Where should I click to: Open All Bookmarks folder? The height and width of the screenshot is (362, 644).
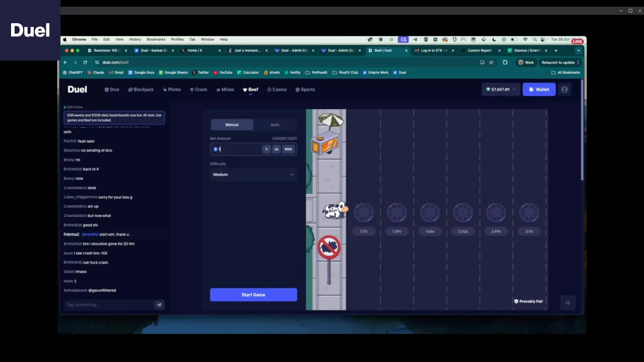coord(566,72)
